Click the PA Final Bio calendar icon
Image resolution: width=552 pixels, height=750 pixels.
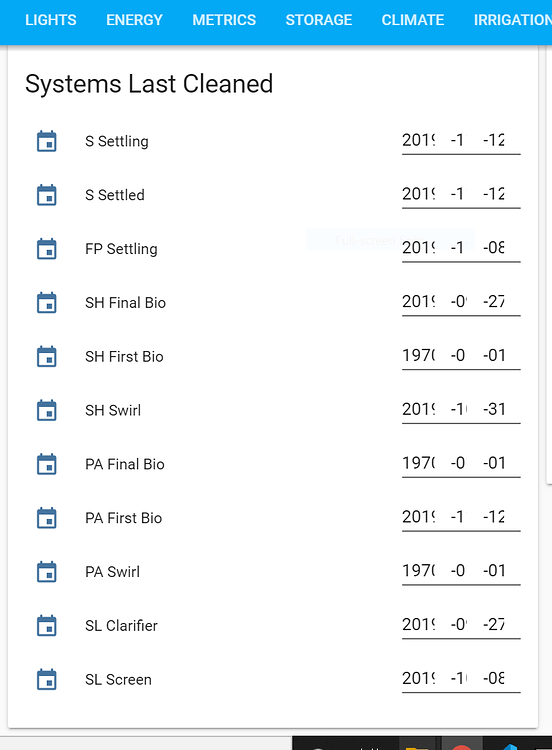point(46,464)
